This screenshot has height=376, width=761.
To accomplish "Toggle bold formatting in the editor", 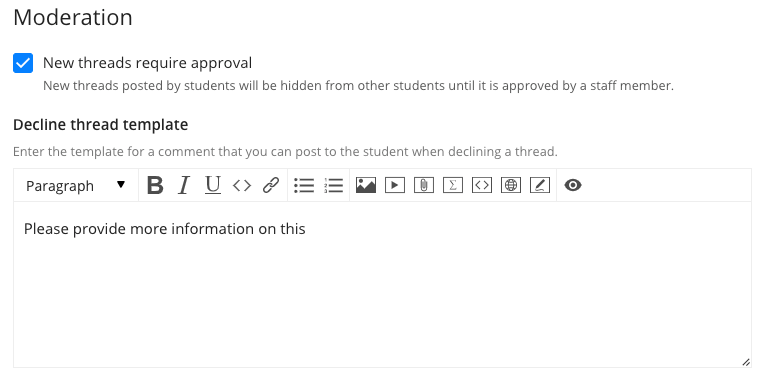I will (155, 185).
